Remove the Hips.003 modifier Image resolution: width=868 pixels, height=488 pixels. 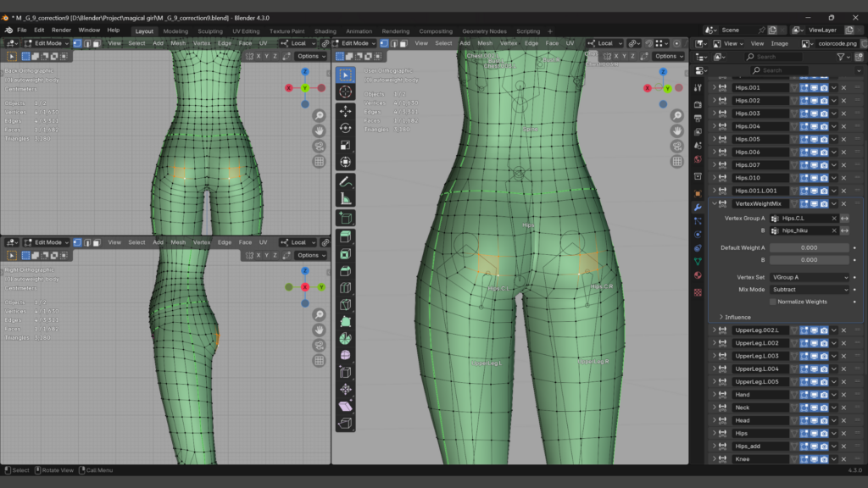click(843, 114)
